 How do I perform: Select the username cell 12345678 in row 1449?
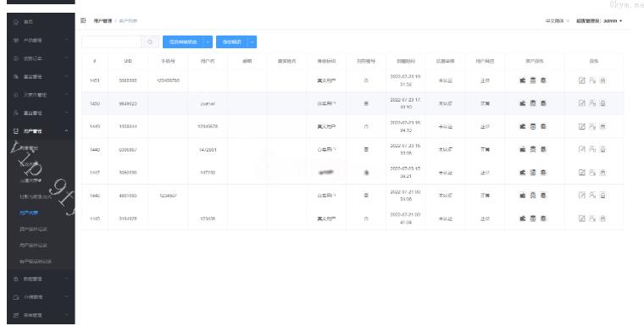208,126
